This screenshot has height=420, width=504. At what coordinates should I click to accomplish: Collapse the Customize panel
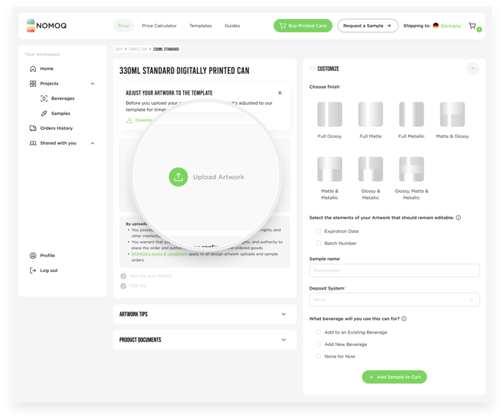click(472, 68)
